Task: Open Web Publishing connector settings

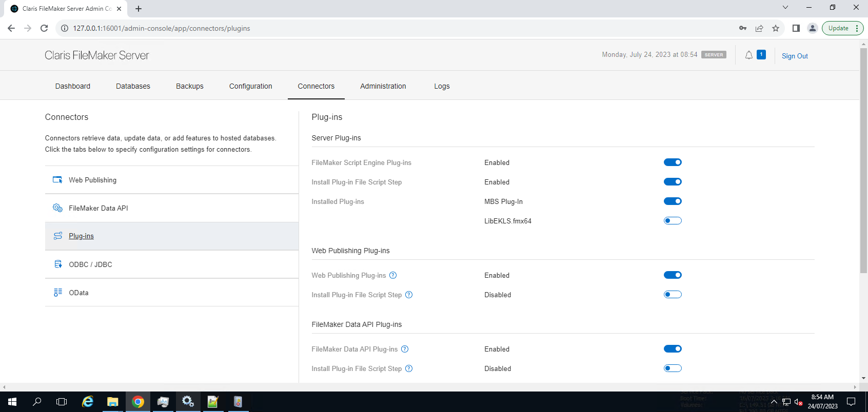Action: 92,180
